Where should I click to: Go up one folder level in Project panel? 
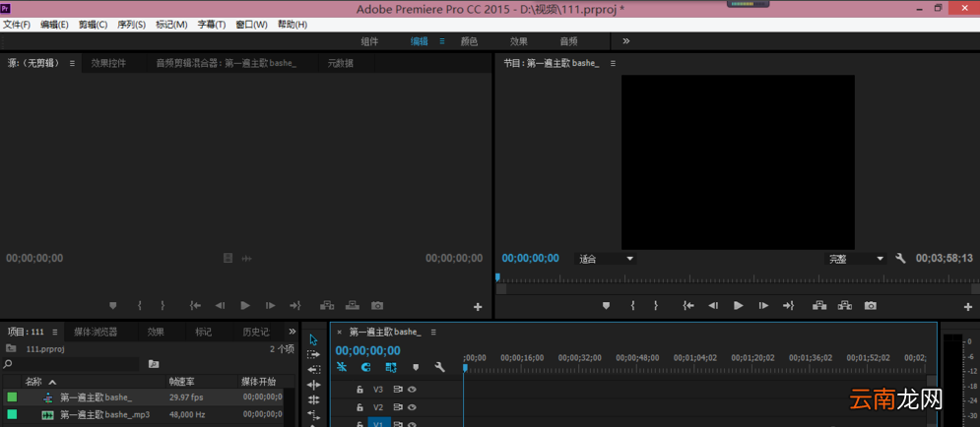click(x=11, y=347)
